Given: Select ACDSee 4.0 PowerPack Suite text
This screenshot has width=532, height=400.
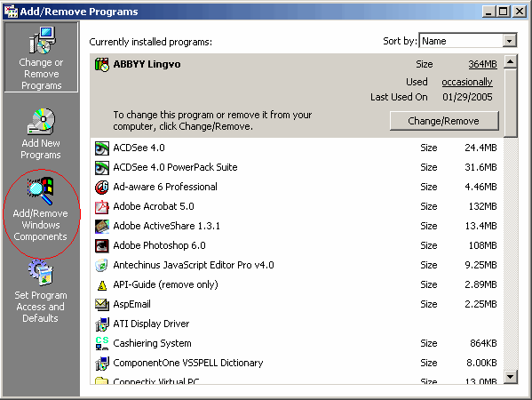Looking at the screenshot, I should pyautogui.click(x=176, y=167).
